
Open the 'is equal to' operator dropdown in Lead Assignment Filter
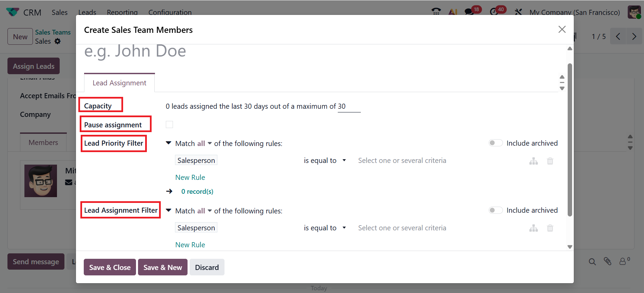tap(325, 228)
